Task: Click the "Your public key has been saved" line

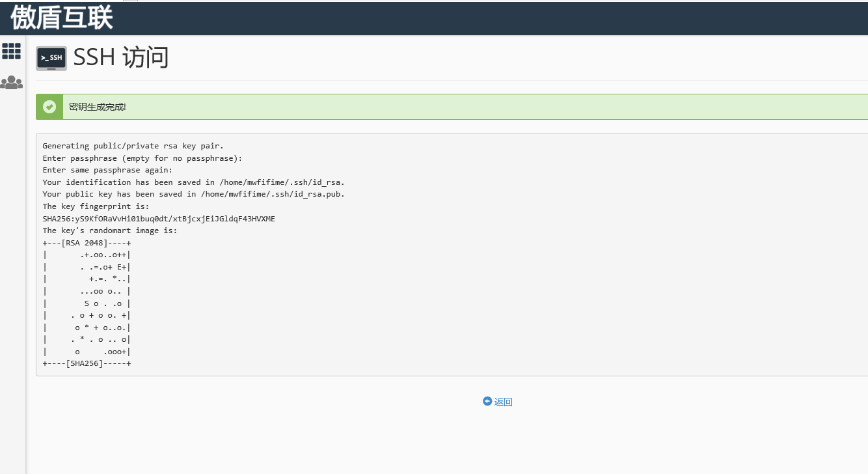Action: (x=193, y=194)
